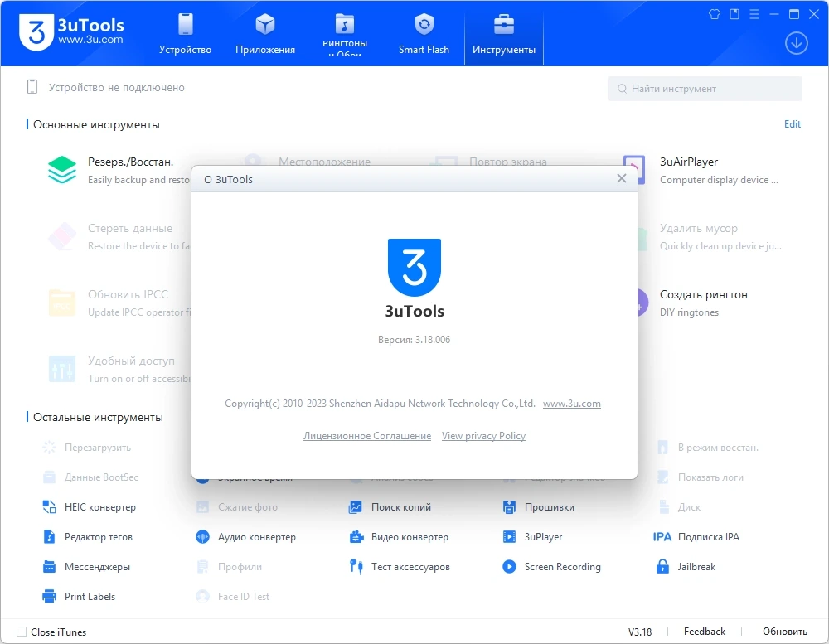829x644 pixels.
Task: Go to the Smart Flash tab
Action: tap(424, 34)
